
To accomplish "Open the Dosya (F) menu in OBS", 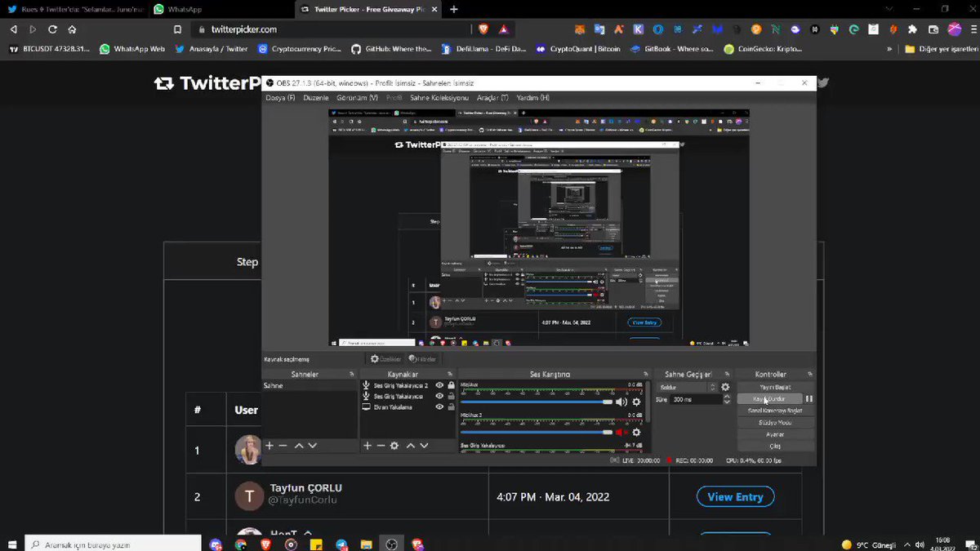I will tap(280, 98).
